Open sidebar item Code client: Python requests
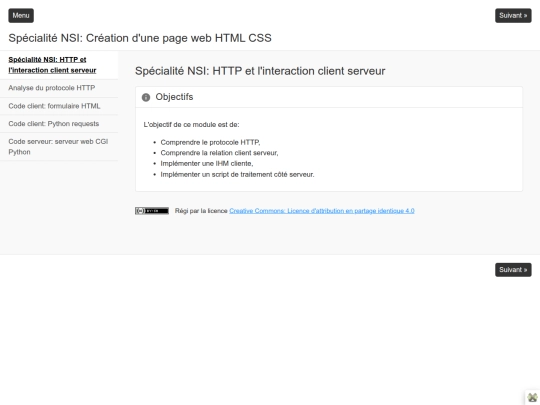Image resolution: width=540 pixels, height=405 pixels. click(x=59, y=124)
